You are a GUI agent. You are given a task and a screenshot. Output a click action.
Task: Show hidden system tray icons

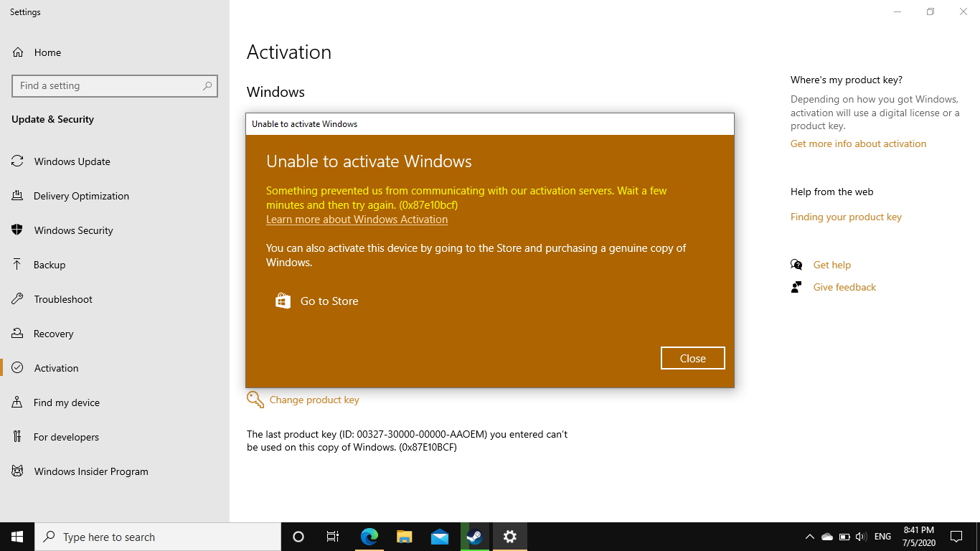(x=810, y=537)
